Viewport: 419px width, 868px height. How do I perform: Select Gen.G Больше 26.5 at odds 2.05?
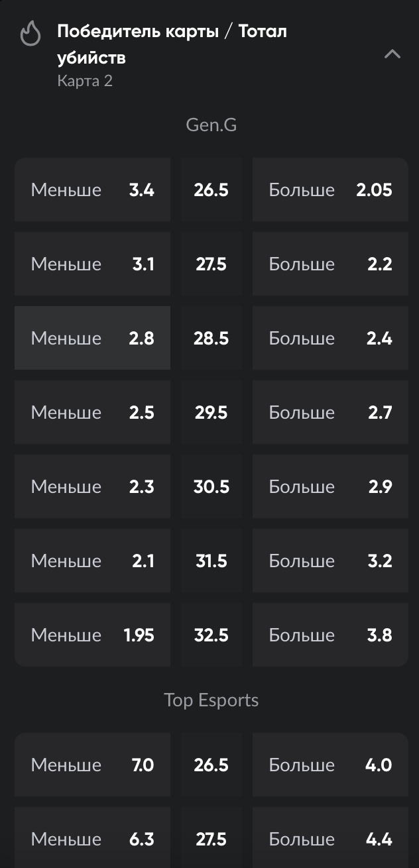pyautogui.click(x=330, y=190)
